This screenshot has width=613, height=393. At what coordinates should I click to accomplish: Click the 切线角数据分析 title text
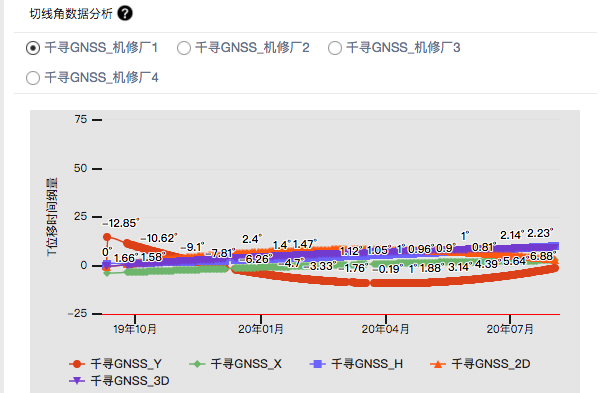71,14
